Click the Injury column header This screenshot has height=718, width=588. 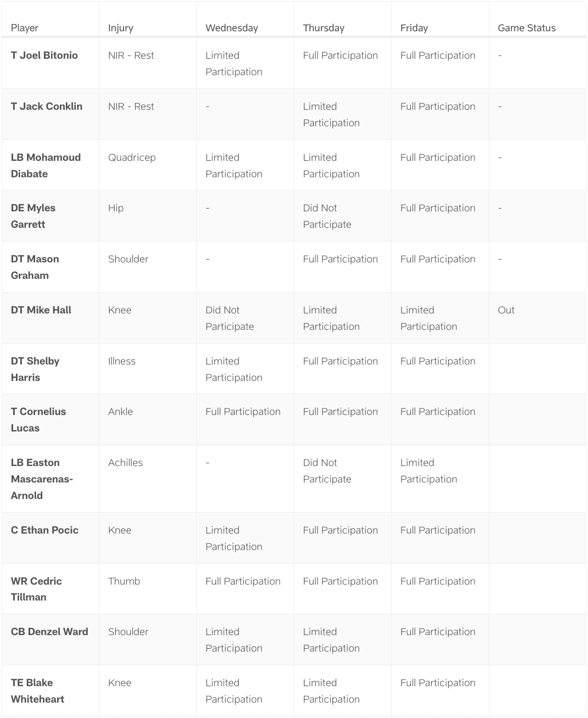coord(121,28)
